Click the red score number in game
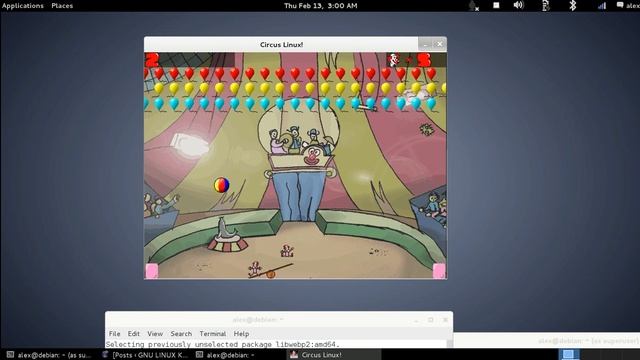Screen dimensions: 640x360 tap(152, 60)
